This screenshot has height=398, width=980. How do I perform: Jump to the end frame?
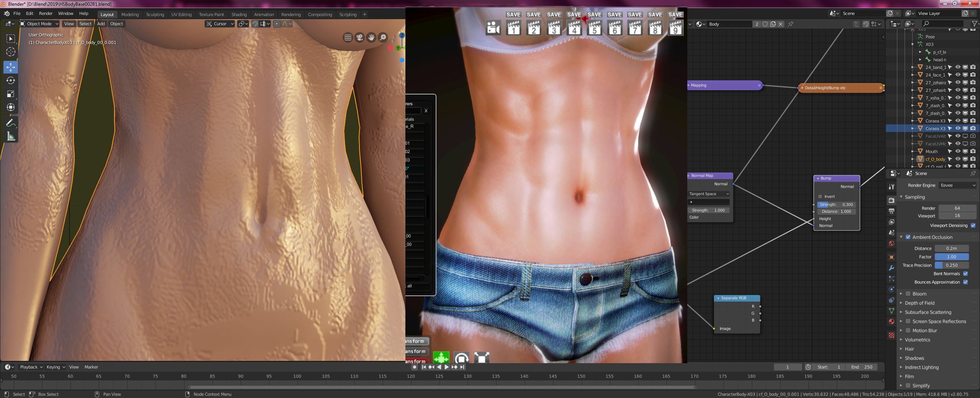462,367
